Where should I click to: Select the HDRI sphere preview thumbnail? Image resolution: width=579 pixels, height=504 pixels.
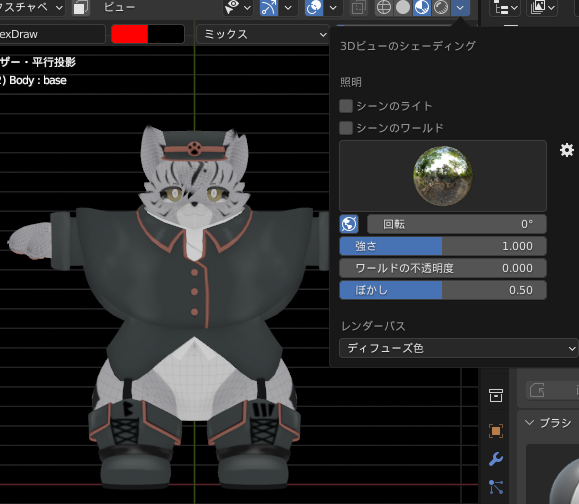pyautogui.click(x=443, y=176)
